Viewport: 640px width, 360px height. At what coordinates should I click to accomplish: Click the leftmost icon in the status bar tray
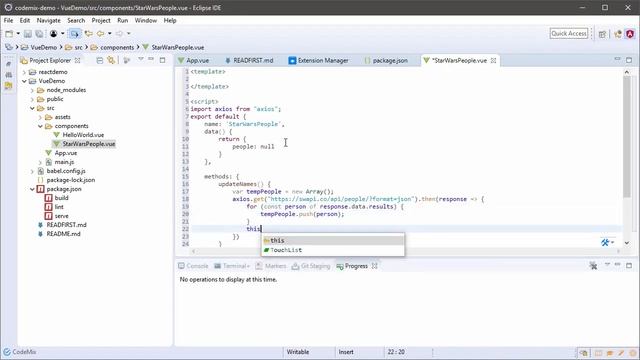(584, 353)
